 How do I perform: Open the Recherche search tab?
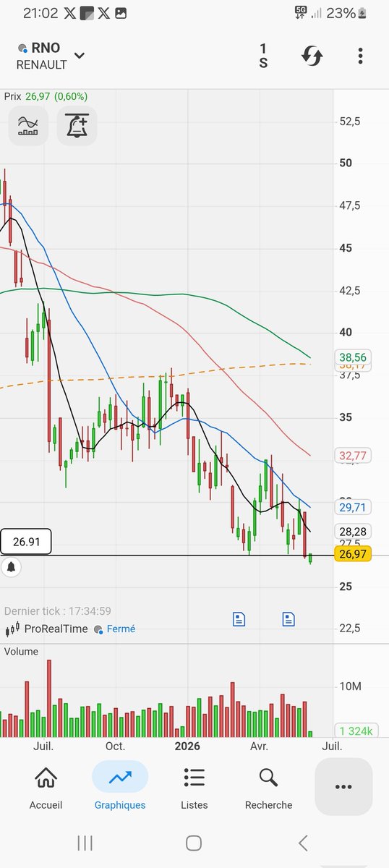[x=268, y=787]
